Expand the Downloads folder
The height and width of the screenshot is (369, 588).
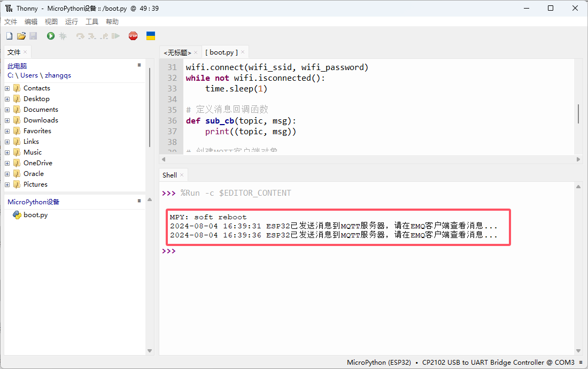click(7, 120)
